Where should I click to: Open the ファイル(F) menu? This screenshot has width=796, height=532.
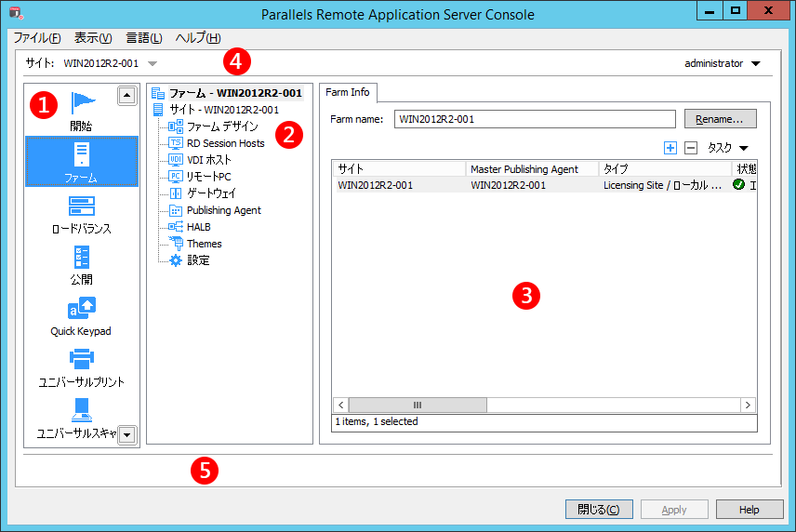(x=37, y=38)
